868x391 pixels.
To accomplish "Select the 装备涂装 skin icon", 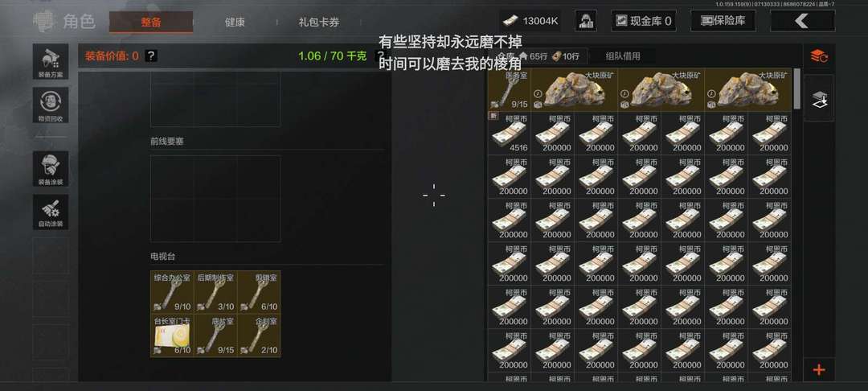I will coord(51,169).
